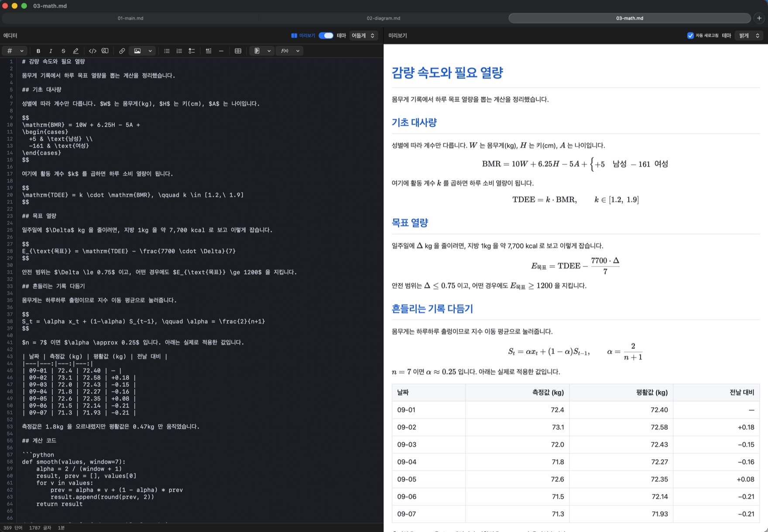Expand the image insert options arrow
Viewport: 768px width, 532px height.
tap(150, 51)
